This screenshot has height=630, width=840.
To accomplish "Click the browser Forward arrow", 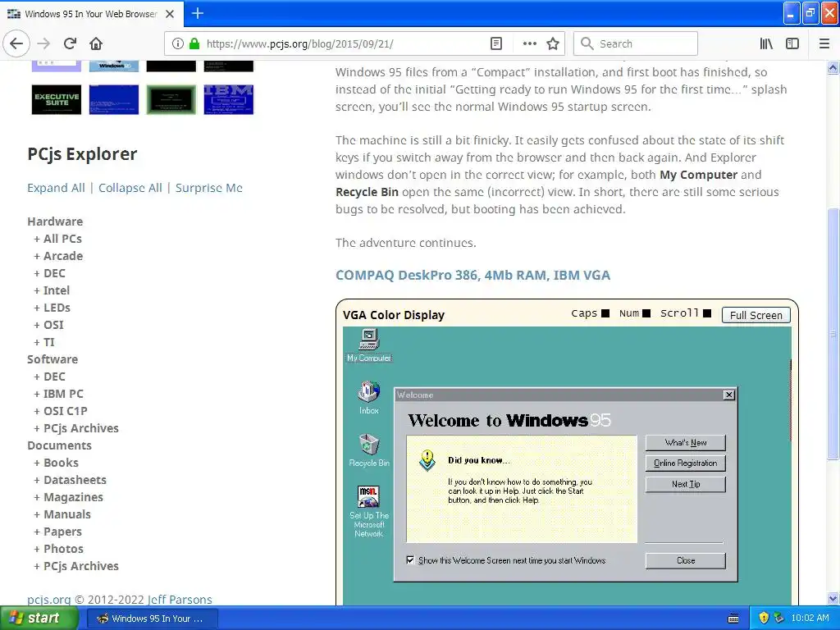I will pyautogui.click(x=43, y=43).
